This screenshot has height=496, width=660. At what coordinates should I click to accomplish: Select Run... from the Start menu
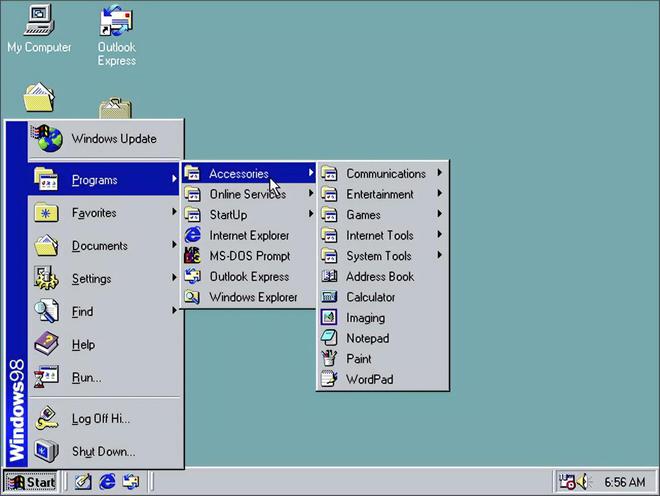[104, 377]
